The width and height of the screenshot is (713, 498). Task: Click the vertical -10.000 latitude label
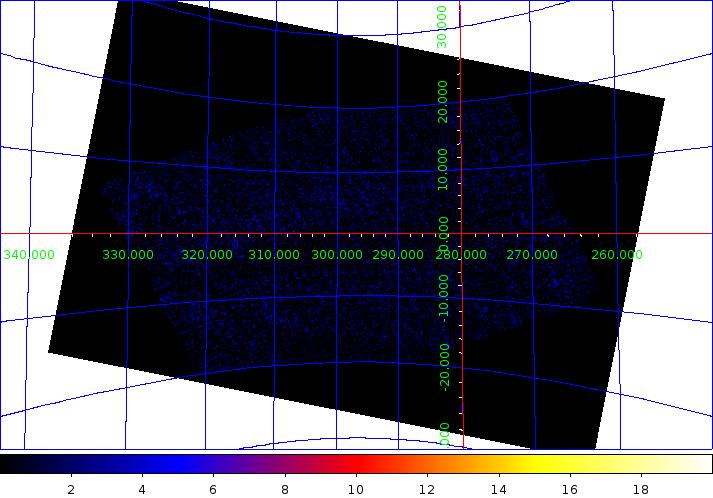[x=444, y=297]
